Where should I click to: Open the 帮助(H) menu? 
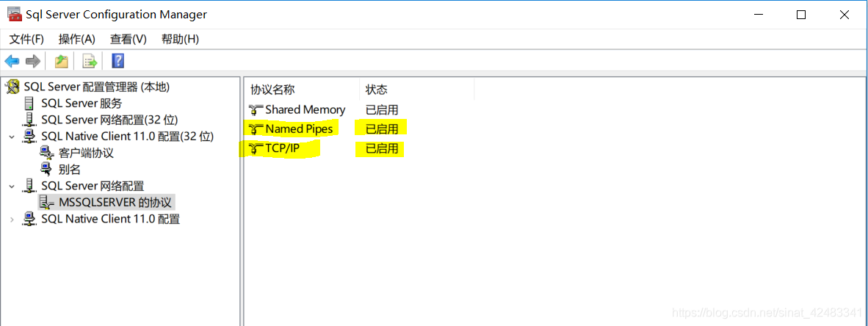point(180,40)
